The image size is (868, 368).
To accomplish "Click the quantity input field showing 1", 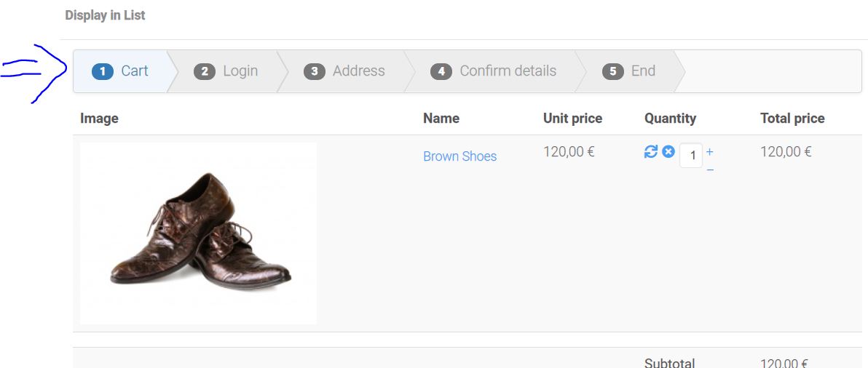I will coord(691,155).
